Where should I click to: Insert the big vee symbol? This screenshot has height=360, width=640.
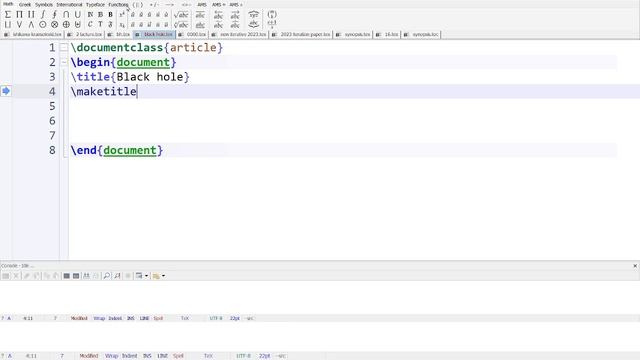pyautogui.click(x=19, y=24)
